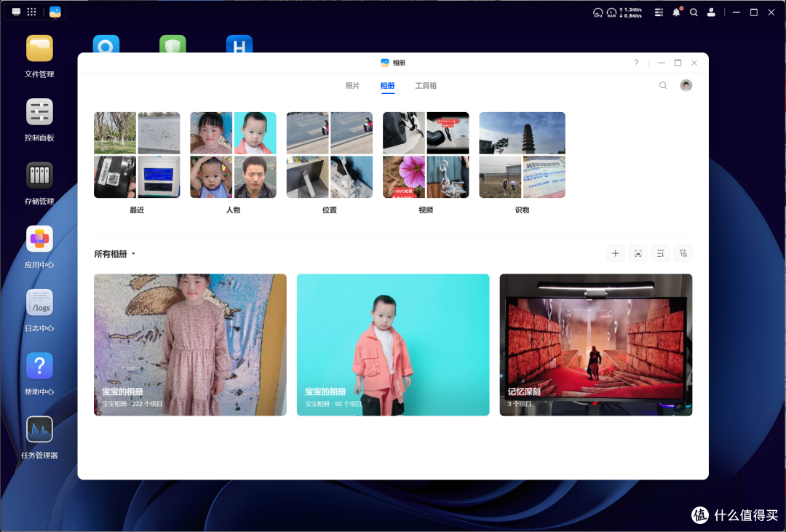Create a new album with plus button
The width and height of the screenshot is (786, 532).
coord(615,254)
